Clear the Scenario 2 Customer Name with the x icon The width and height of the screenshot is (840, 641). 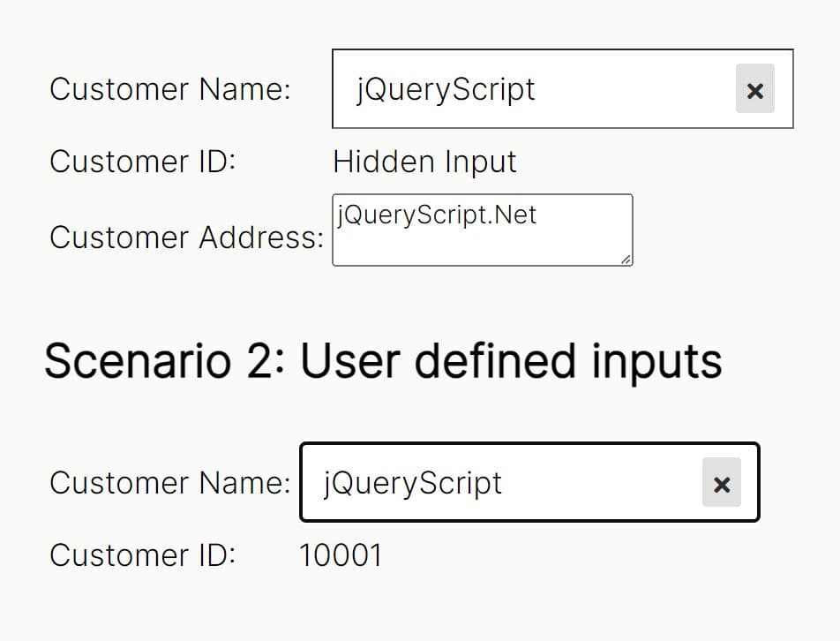722,482
